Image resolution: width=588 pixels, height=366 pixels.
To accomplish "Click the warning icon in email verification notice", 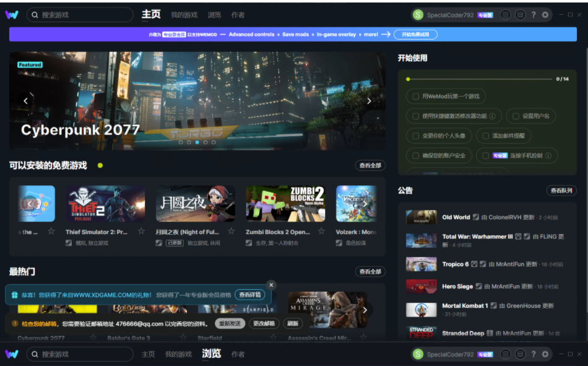I will pos(15,324).
